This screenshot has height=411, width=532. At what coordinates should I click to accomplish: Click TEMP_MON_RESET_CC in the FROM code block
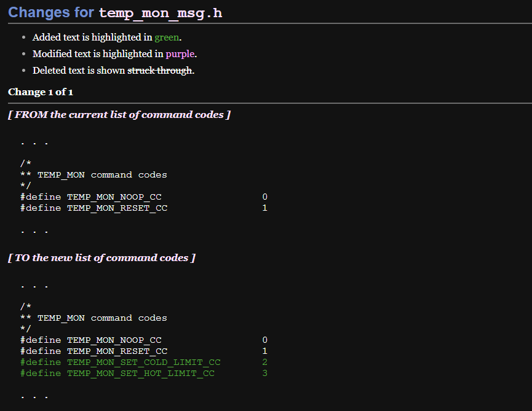(x=117, y=208)
